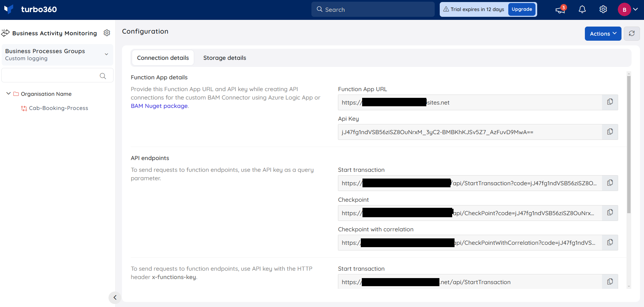
Task: Switch to Connection details tab
Action: point(163,58)
